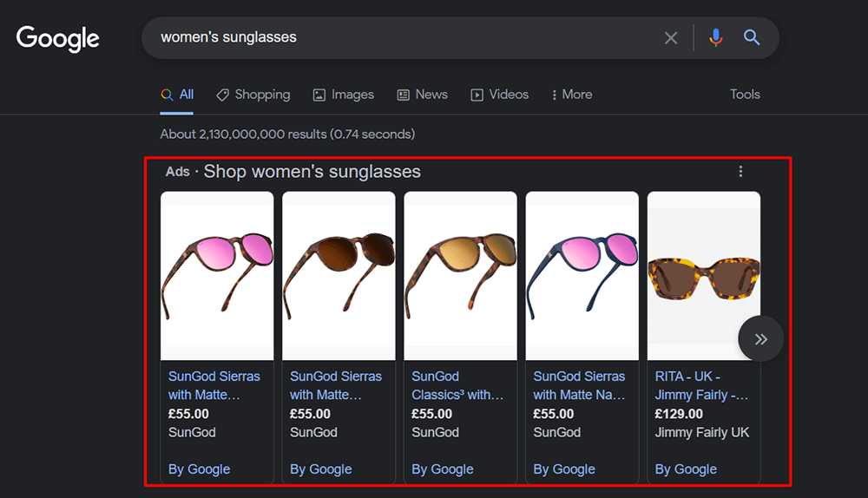Open the SunGod Classics³ product link
This screenshot has width=868, height=498.
457,386
